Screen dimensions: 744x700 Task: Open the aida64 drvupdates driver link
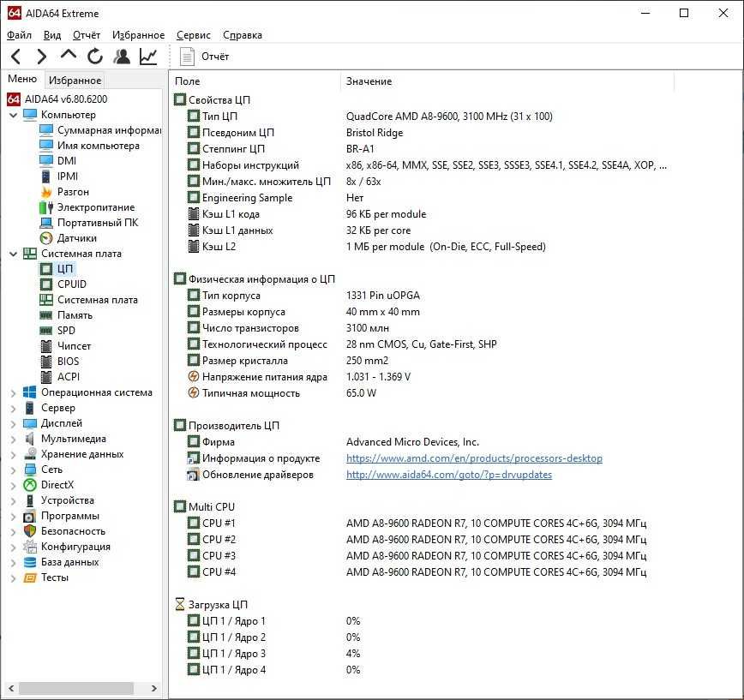[x=449, y=475]
